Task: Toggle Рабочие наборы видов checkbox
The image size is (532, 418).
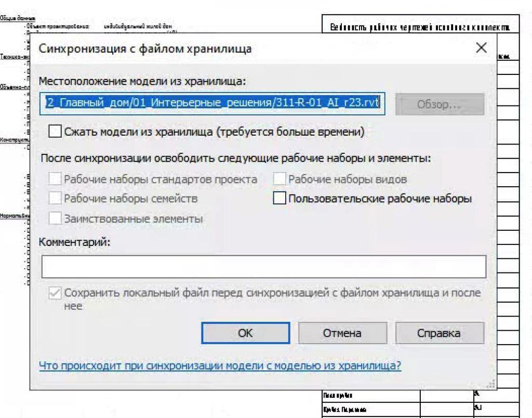Action: [280, 179]
